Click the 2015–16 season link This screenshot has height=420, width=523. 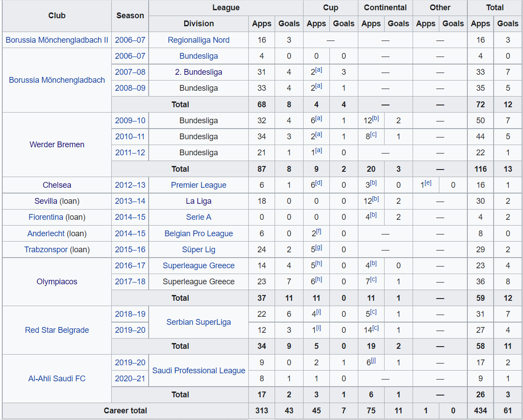pos(130,250)
